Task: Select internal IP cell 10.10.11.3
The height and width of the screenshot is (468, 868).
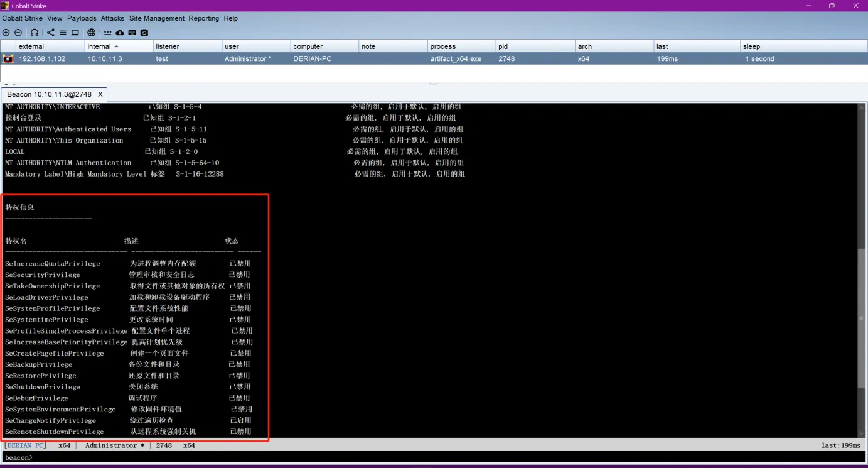Action: click(105, 58)
